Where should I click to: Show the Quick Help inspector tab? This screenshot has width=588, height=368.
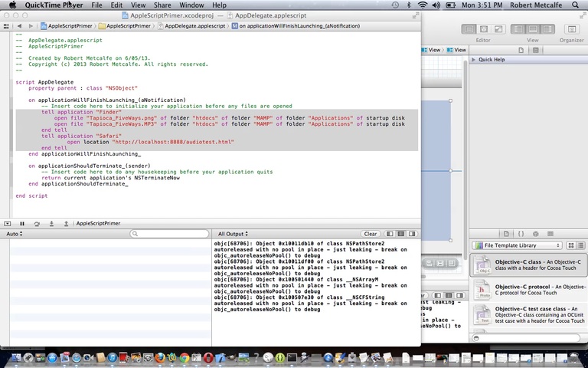tap(535, 50)
